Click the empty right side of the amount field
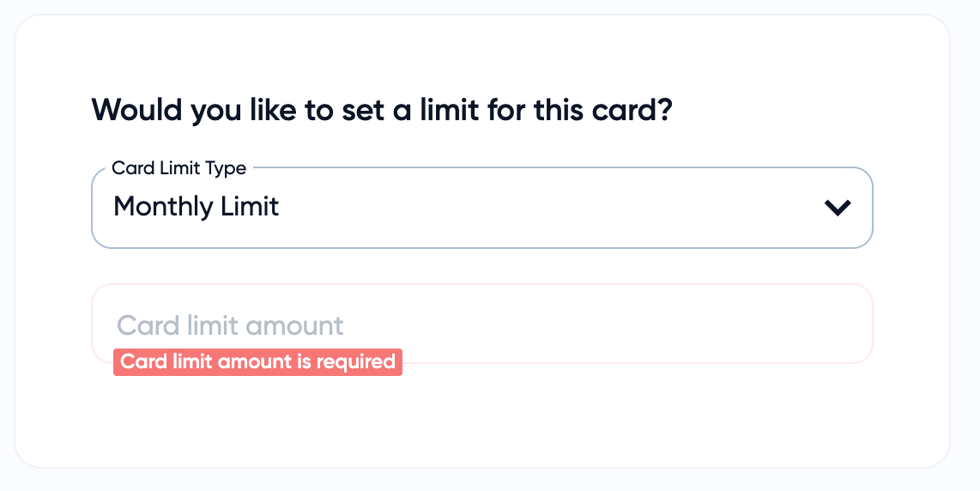The width and height of the screenshot is (980, 491). [x=687, y=324]
